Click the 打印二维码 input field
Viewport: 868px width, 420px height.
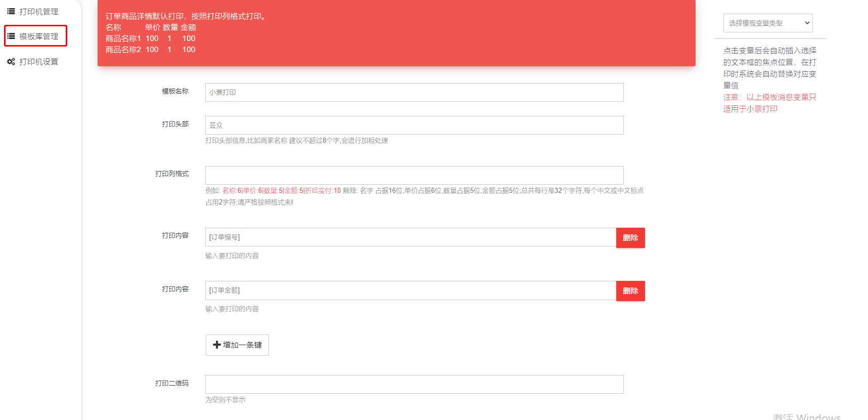(414, 384)
